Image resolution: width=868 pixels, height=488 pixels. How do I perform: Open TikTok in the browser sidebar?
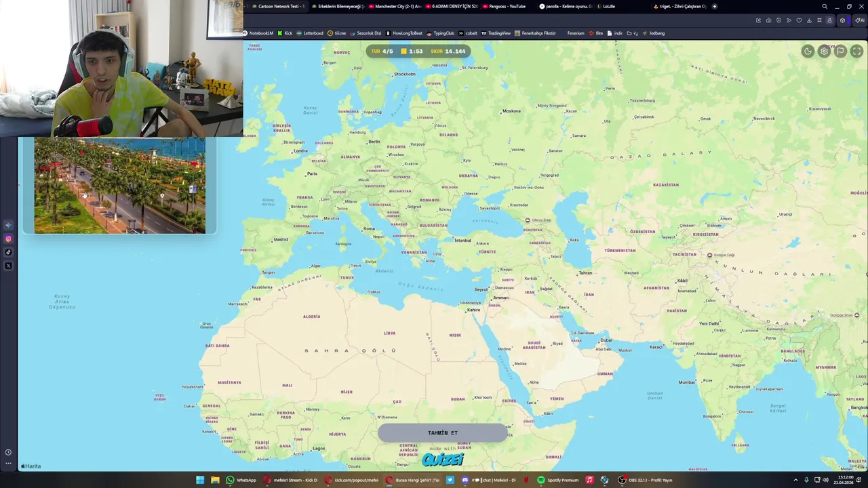[8, 252]
